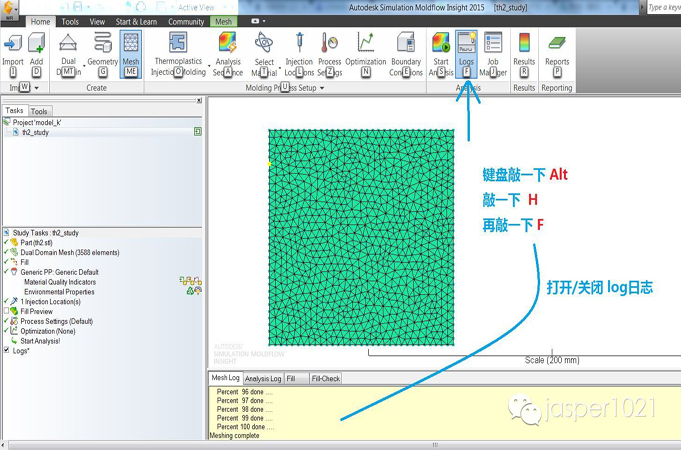Expand the Import panel dropdown

click(36, 88)
